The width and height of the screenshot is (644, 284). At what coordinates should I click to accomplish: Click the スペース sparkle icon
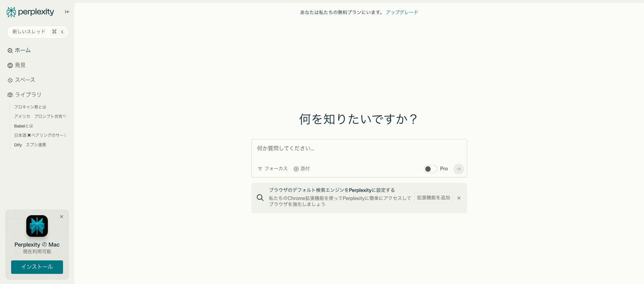tap(10, 80)
